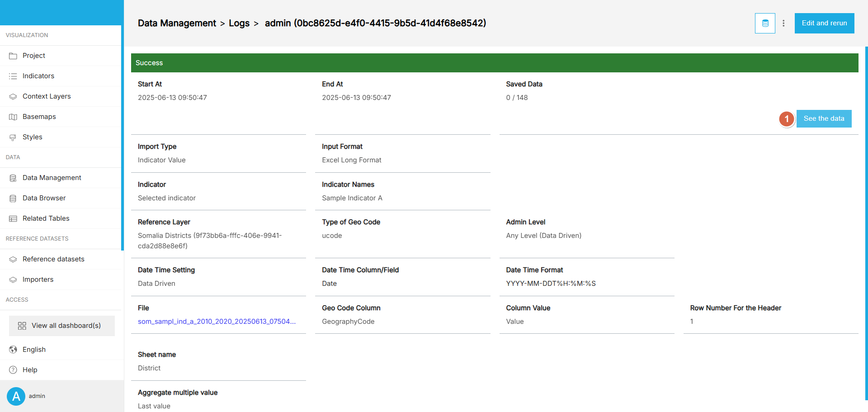868x412 pixels.
Task: Navigate to Basemaps
Action: 61,117
